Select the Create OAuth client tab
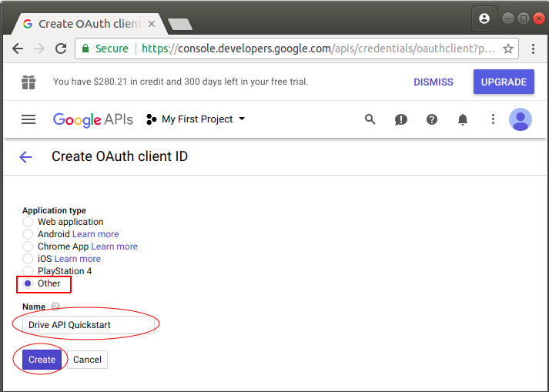 [88, 24]
